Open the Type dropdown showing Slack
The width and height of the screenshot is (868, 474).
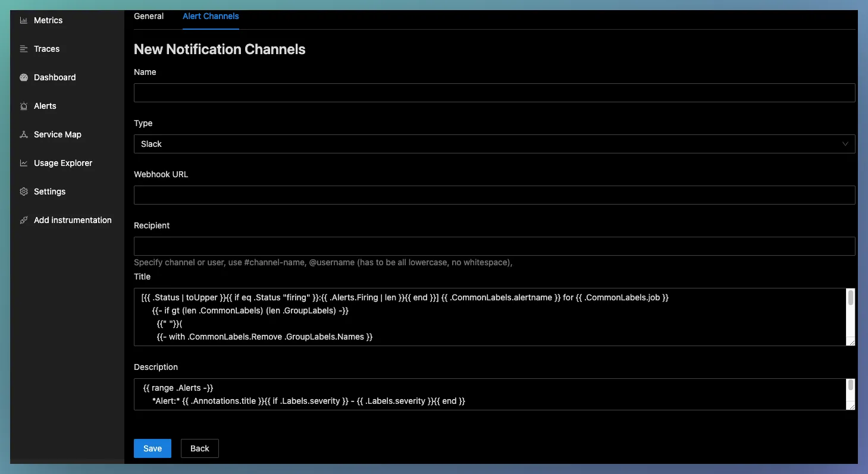point(494,144)
